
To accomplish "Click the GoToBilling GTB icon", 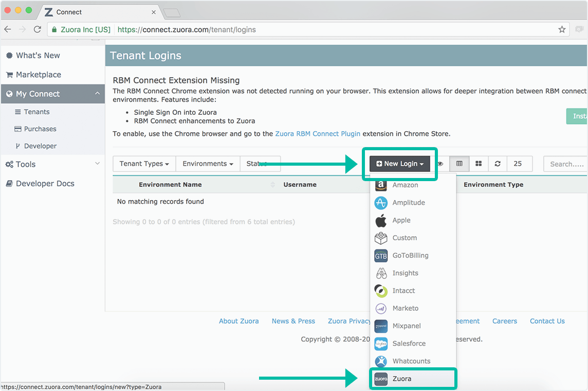I will click(381, 256).
